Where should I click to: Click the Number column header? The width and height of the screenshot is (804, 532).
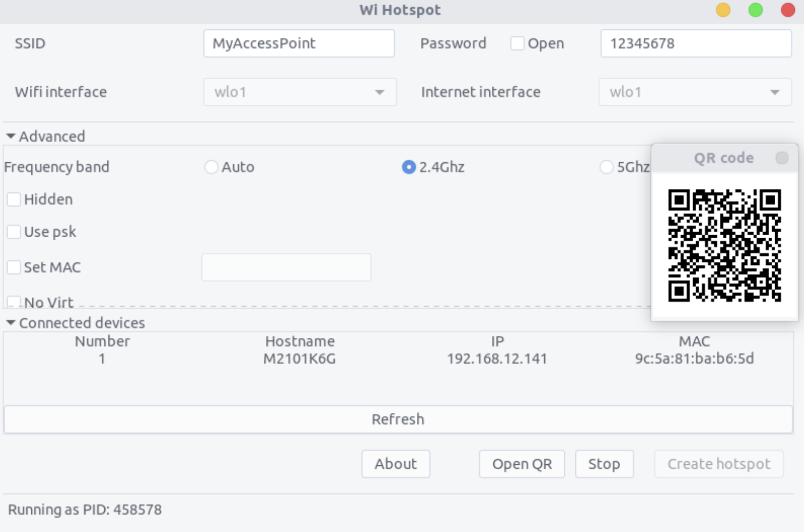tap(102, 341)
